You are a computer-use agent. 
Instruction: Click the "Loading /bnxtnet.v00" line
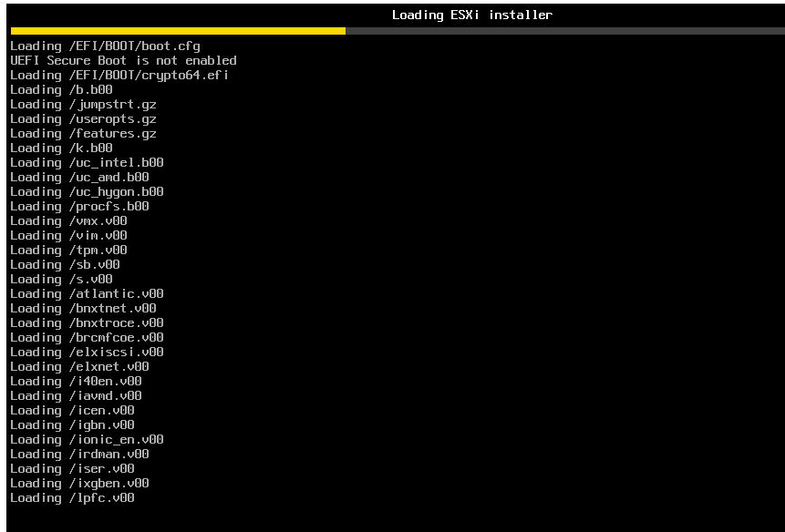(83, 308)
